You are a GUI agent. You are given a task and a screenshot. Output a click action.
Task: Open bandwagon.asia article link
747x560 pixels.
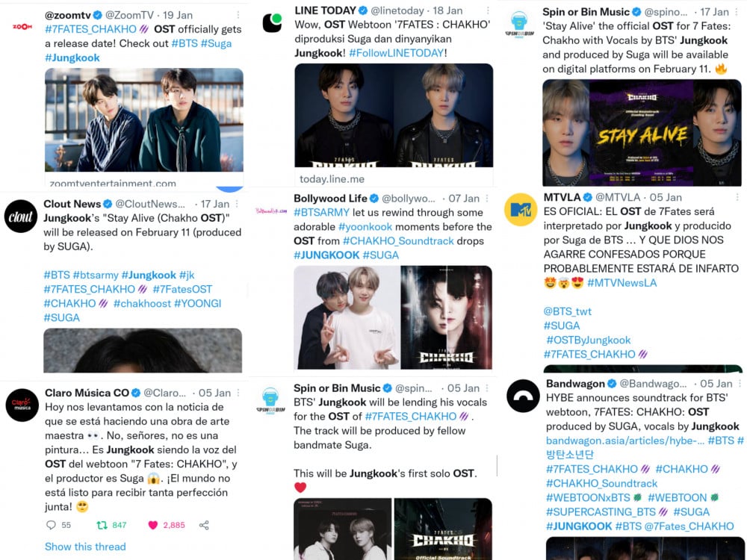pyautogui.click(x=625, y=441)
